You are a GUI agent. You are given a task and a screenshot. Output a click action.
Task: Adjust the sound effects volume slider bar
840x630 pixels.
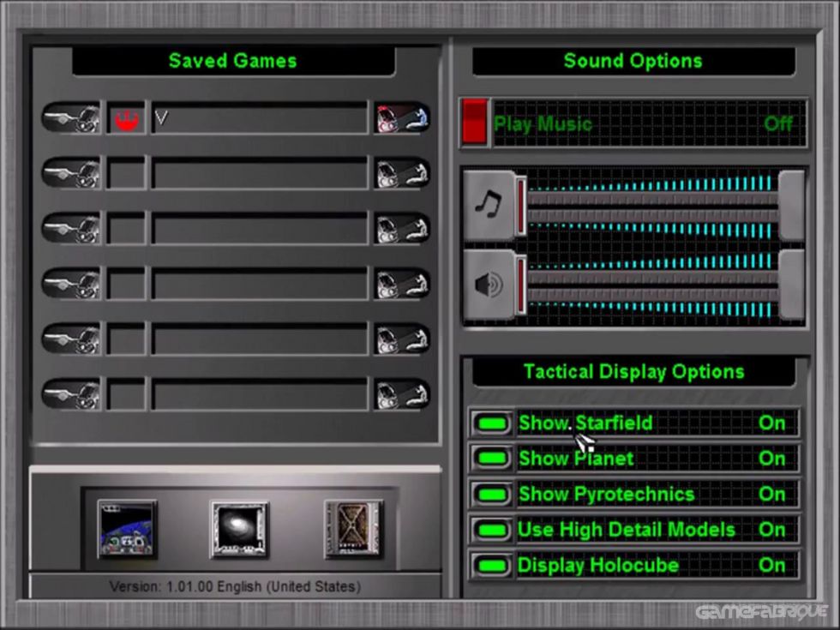652,285
